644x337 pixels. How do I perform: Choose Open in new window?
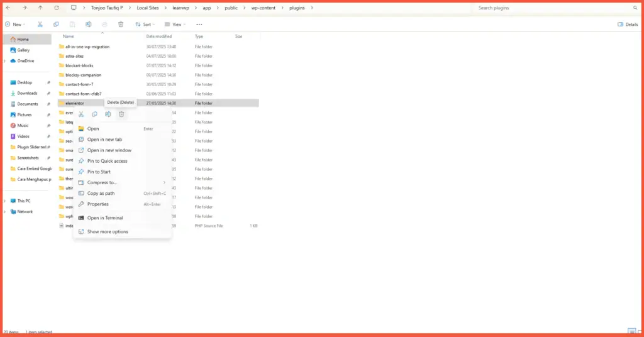(122, 150)
